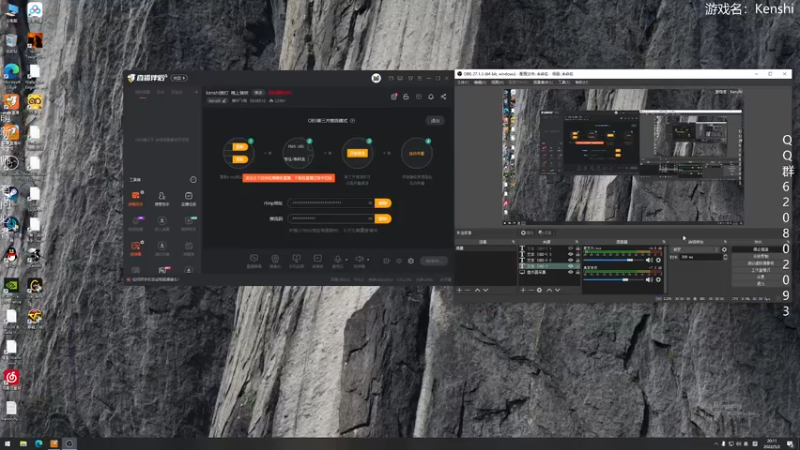
Task: Adjust the Mic/Aux volume slider in OBS
Action: [x=631, y=260]
